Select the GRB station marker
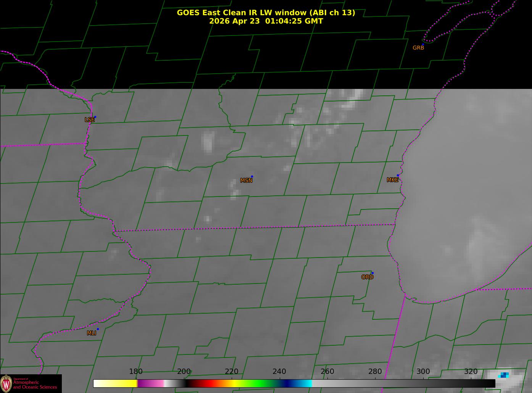Viewport: 532px width, 393px height. pyautogui.click(x=422, y=44)
